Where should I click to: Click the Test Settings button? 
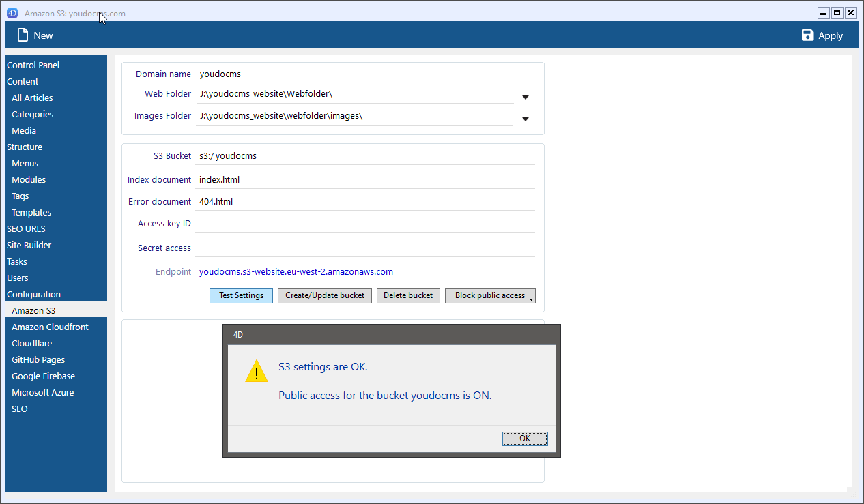[x=241, y=295]
